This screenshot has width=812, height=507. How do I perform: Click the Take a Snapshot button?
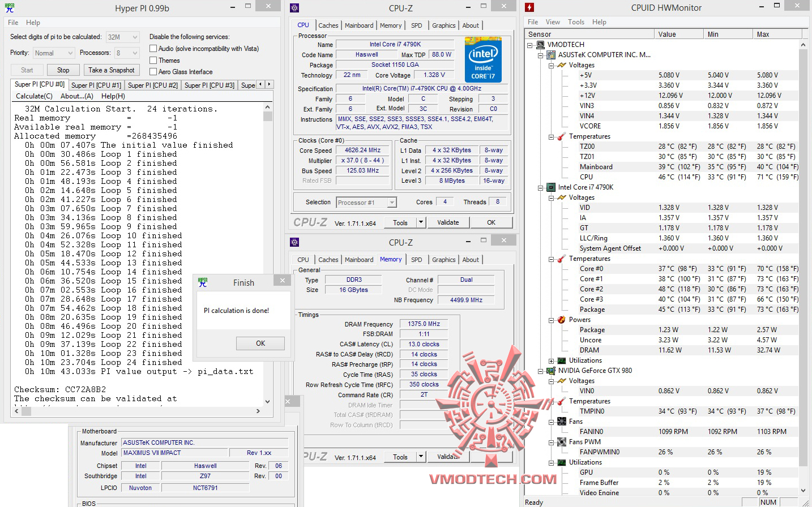coord(112,70)
